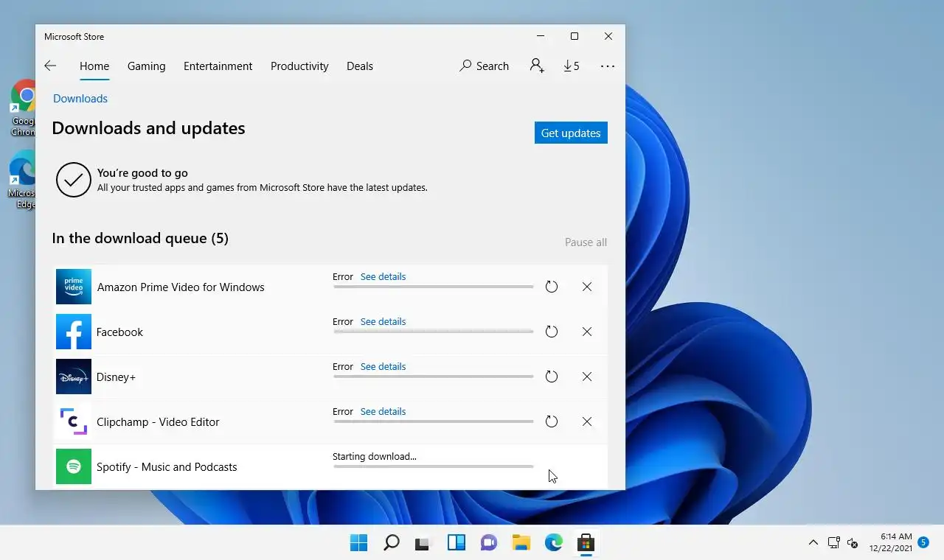Go back with the left arrow icon
The image size is (944, 560).
tap(50, 66)
